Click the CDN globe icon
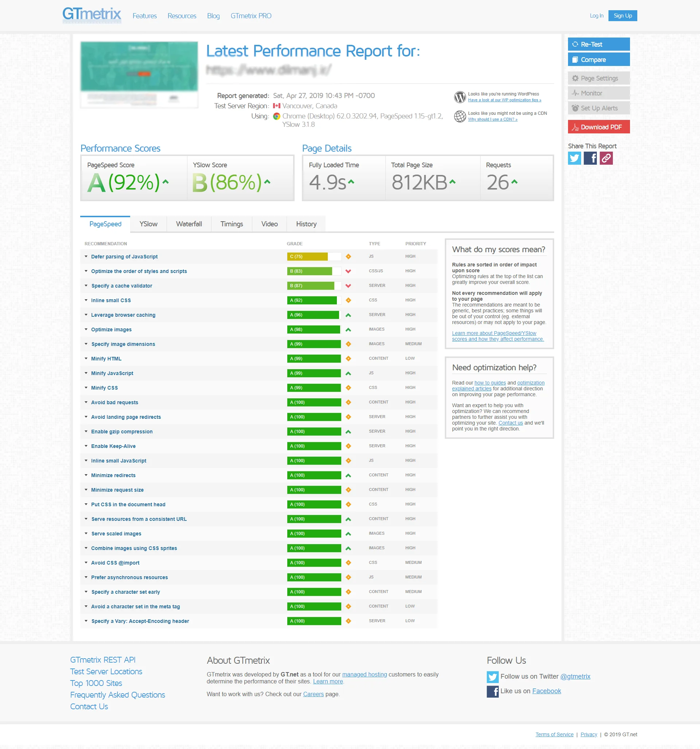This screenshot has width=700, height=749. pyautogui.click(x=459, y=116)
